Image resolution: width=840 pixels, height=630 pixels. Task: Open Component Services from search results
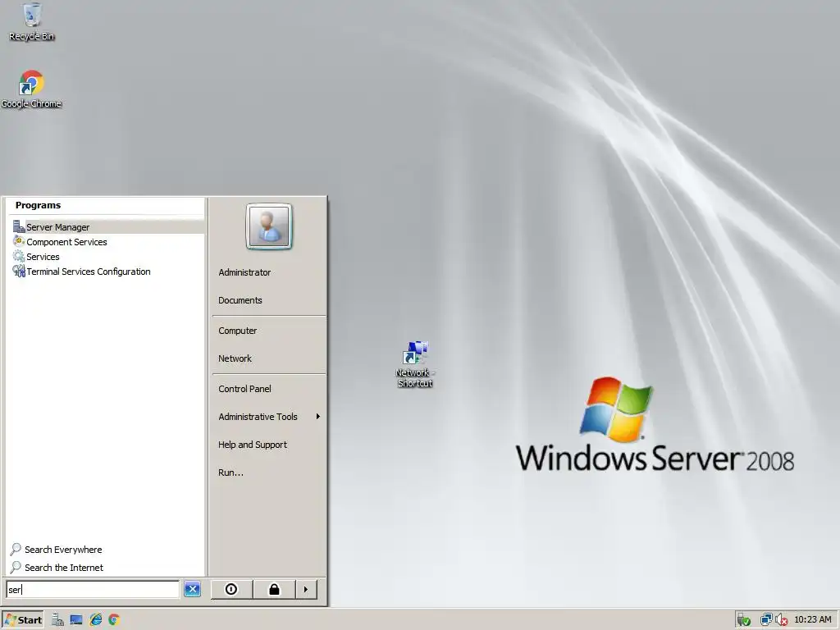[107, 242]
